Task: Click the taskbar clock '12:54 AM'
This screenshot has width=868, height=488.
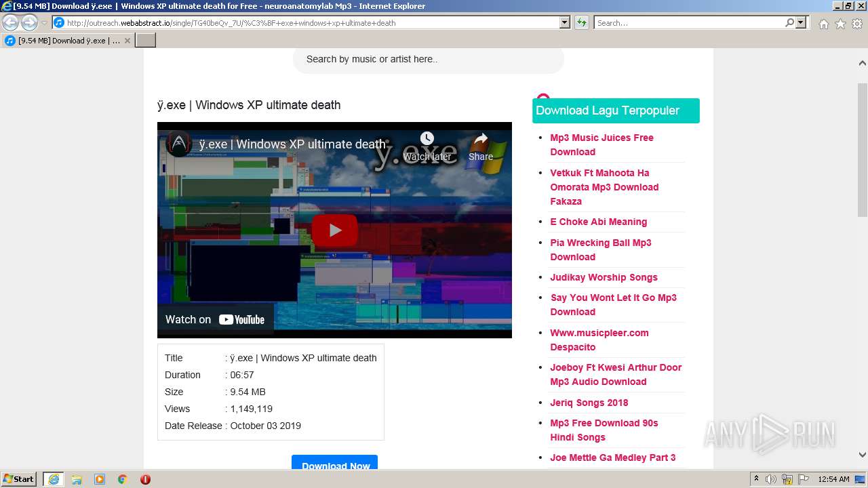Action: click(833, 479)
